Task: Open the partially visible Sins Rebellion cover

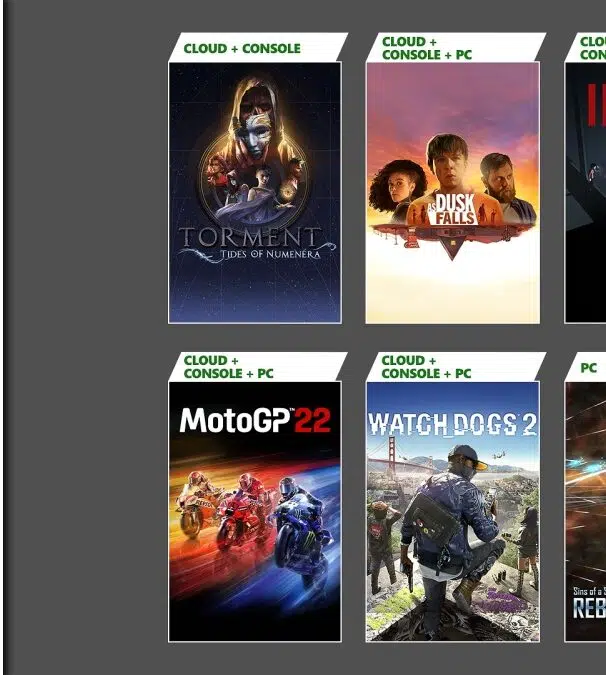Action: [585, 511]
